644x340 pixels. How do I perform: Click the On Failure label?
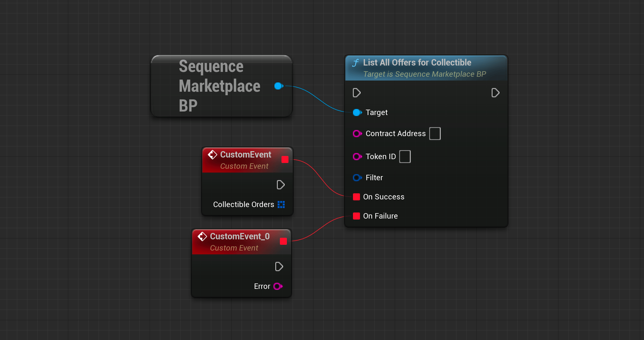click(380, 216)
